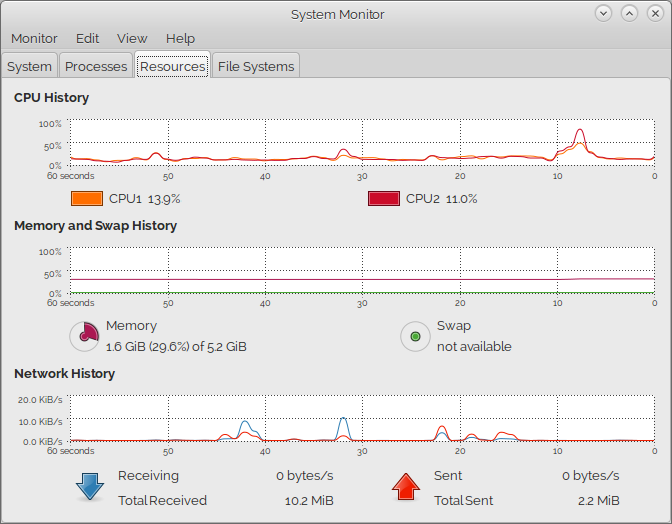Switch to the Processes tab
Image resolution: width=672 pixels, height=524 pixels.
[x=96, y=66]
